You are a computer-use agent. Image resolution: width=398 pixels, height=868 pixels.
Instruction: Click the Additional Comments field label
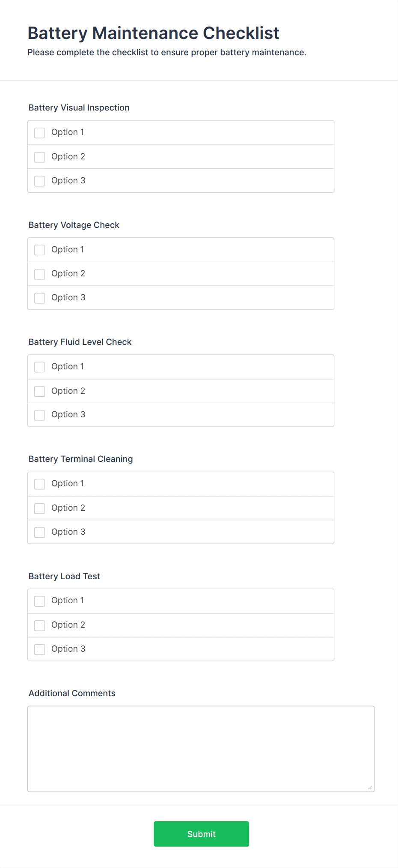pos(72,693)
